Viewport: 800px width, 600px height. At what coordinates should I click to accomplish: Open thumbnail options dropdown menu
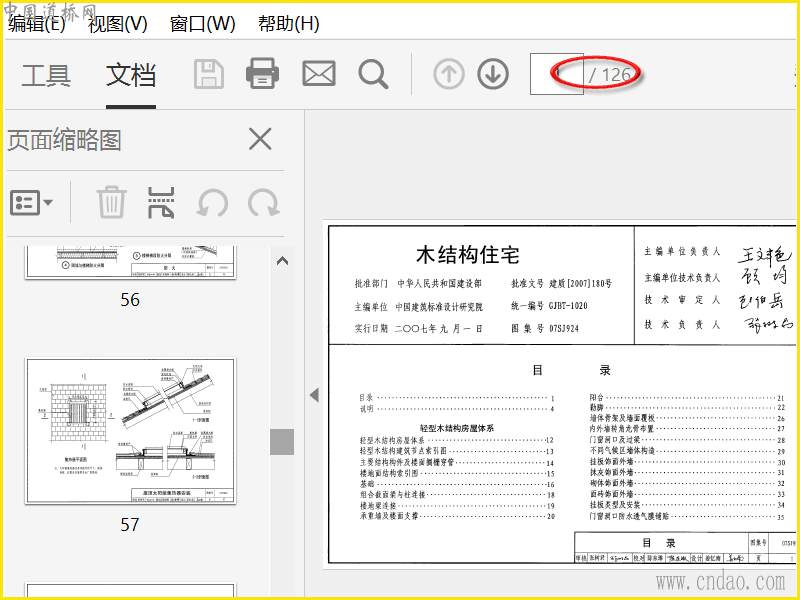point(31,203)
